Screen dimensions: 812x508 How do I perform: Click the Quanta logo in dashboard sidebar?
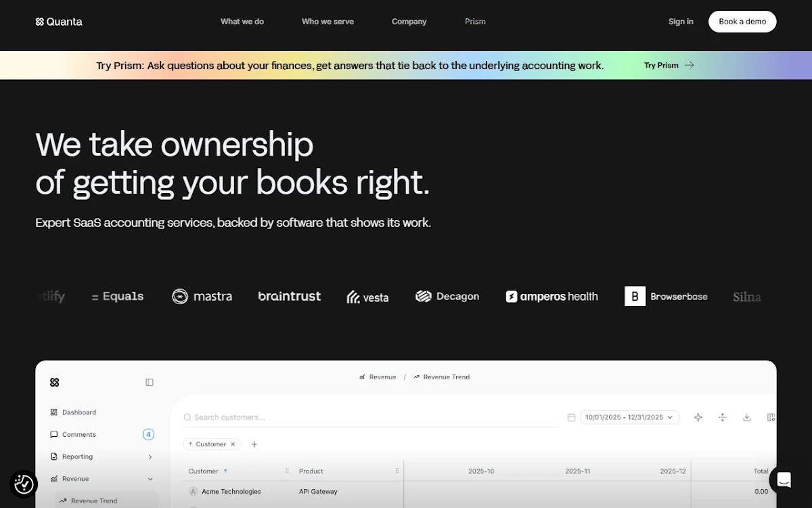pos(55,382)
